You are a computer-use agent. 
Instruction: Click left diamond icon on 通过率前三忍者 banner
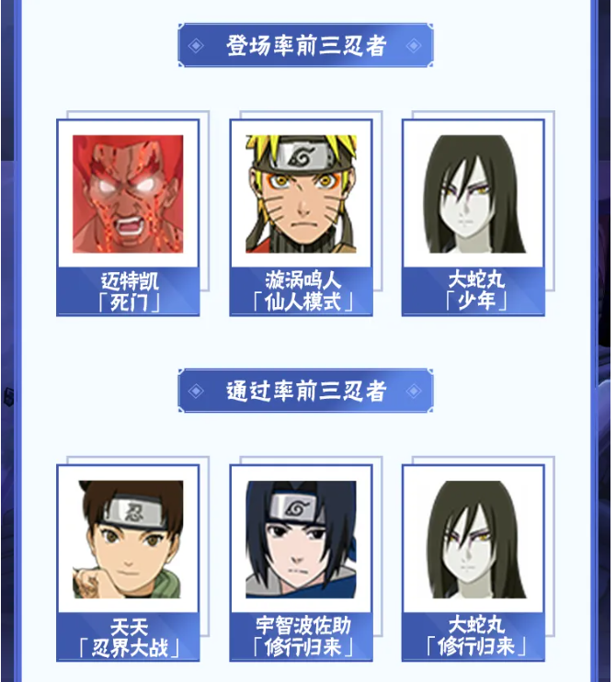tap(196, 391)
